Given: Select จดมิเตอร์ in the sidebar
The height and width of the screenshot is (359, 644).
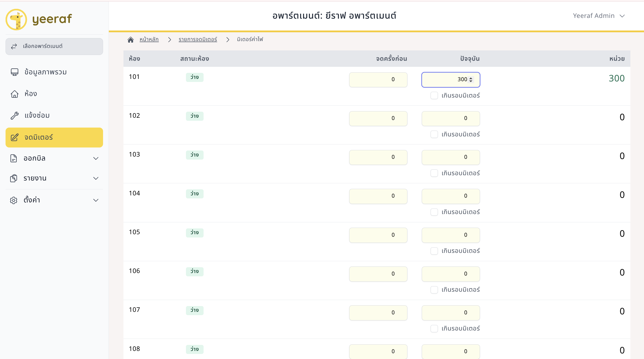Looking at the screenshot, I should (x=54, y=137).
